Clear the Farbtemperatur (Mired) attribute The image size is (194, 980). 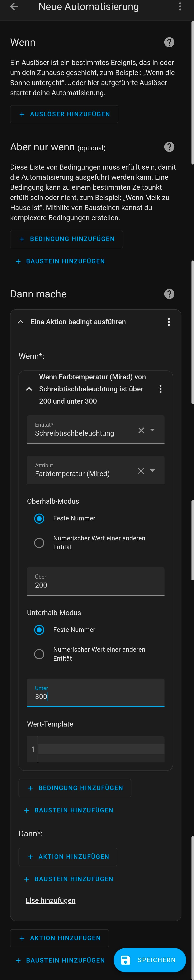click(x=141, y=471)
